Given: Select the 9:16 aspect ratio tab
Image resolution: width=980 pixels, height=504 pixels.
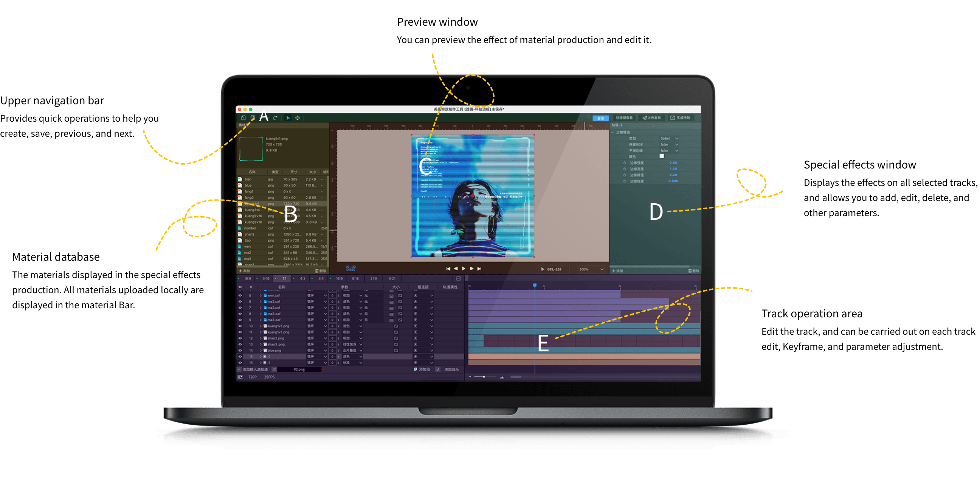Looking at the screenshot, I should (x=265, y=278).
